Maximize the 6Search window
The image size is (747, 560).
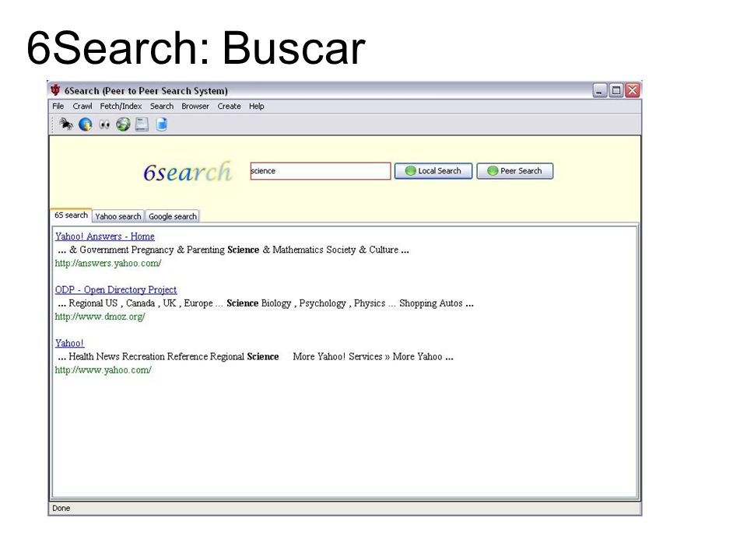click(x=616, y=90)
